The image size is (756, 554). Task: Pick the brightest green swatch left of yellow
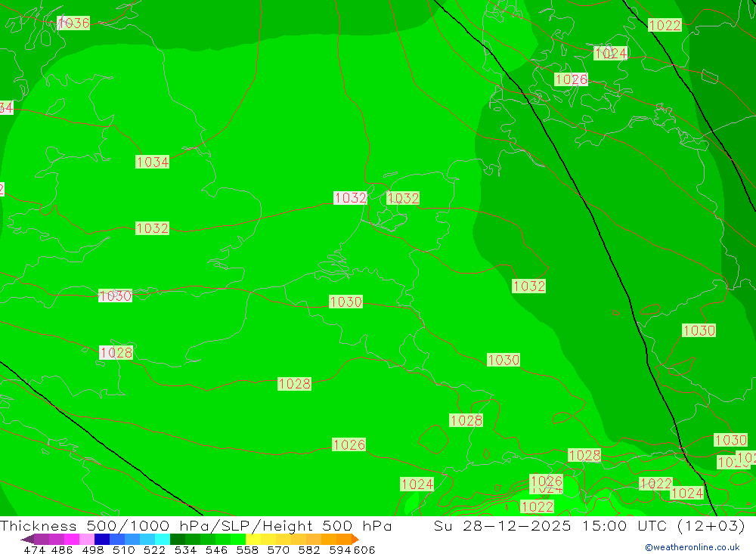pyautogui.click(x=238, y=539)
